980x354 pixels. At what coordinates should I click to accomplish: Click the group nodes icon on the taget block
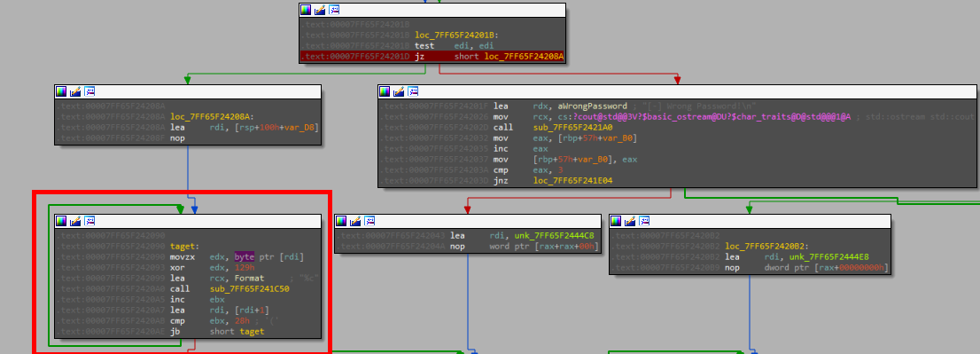click(x=89, y=221)
